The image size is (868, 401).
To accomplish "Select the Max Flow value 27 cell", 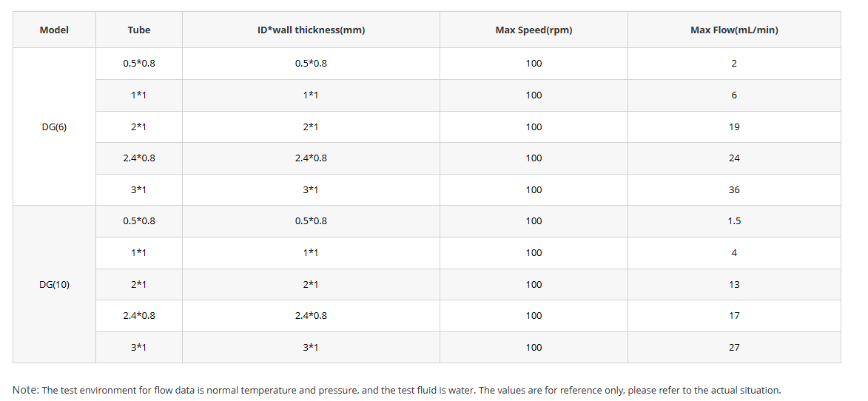I will click(734, 348).
